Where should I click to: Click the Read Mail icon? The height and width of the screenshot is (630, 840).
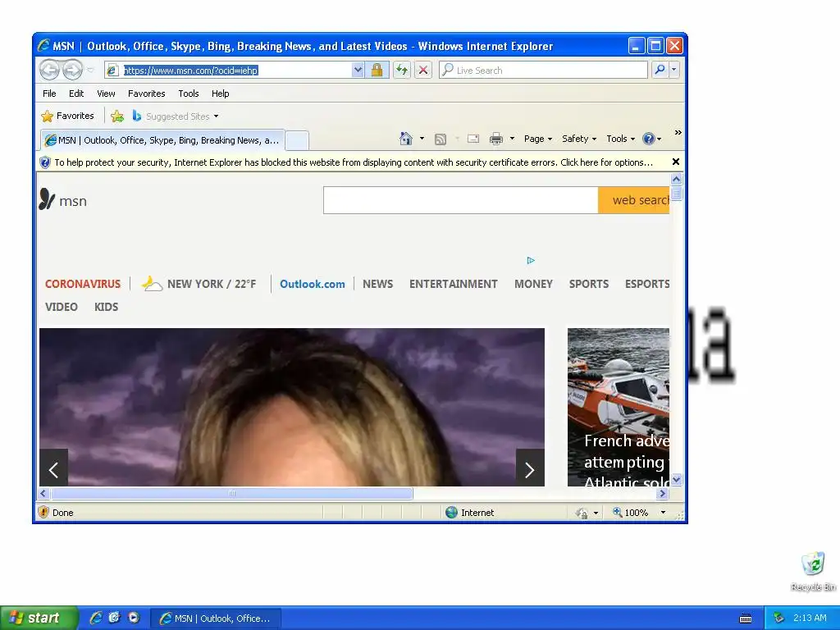[473, 139]
